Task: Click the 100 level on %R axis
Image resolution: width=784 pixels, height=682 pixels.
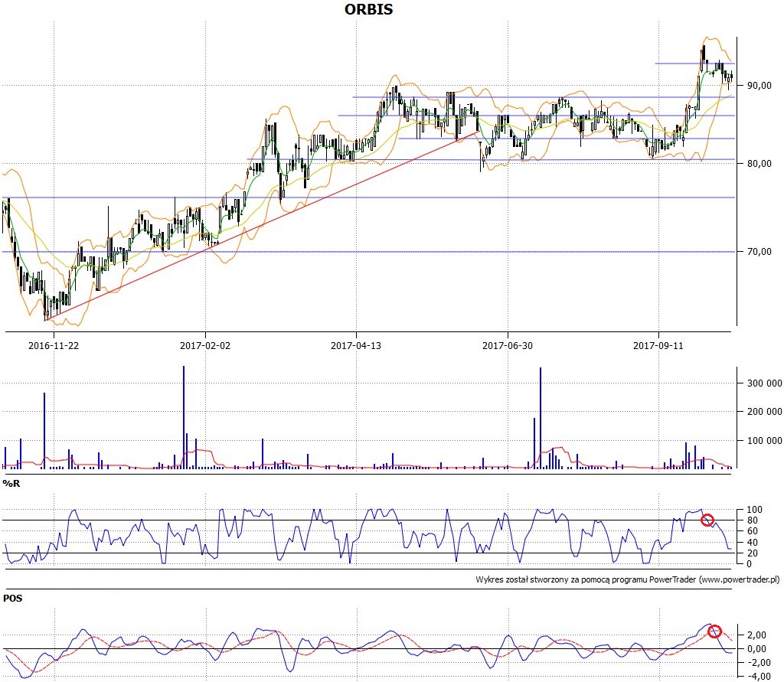Action: coord(754,510)
